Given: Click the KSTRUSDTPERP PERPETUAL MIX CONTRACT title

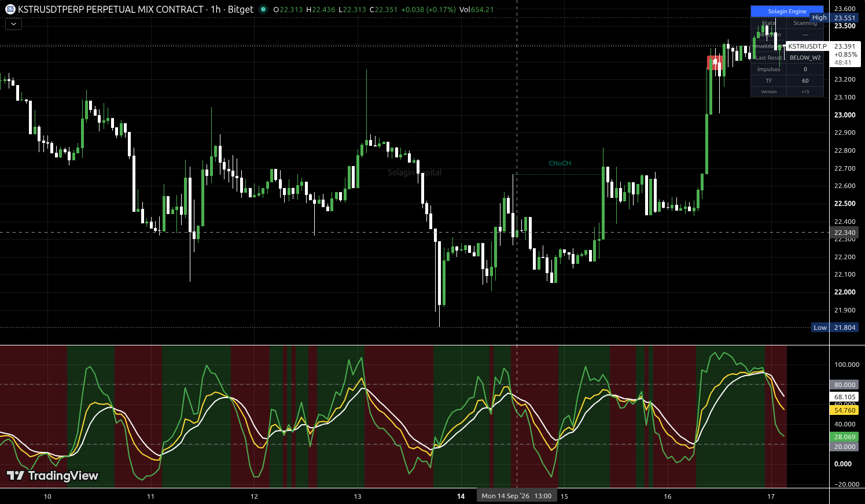Looking at the screenshot, I should pos(111,9).
